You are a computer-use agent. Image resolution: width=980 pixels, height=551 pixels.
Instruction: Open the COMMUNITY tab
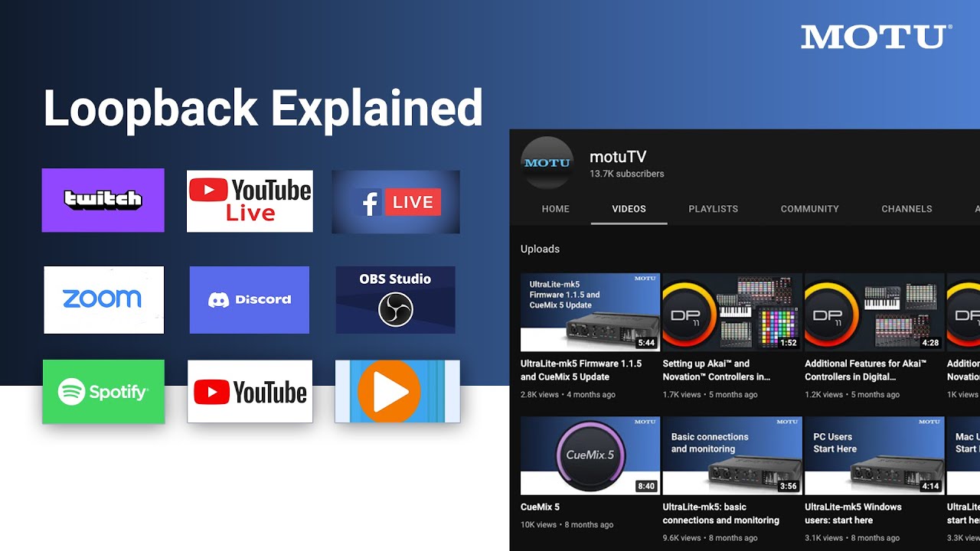click(810, 209)
